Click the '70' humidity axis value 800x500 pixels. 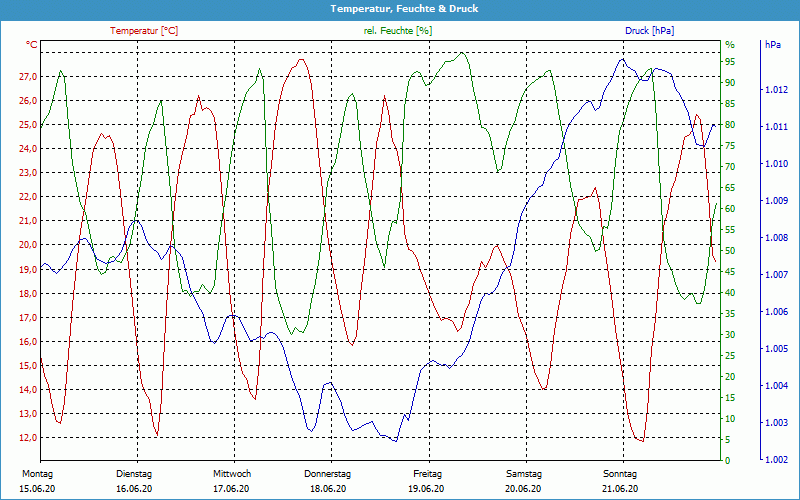click(730, 167)
